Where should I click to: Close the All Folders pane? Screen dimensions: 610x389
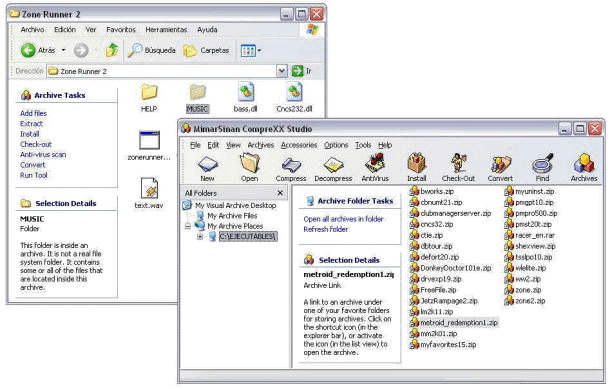click(280, 193)
